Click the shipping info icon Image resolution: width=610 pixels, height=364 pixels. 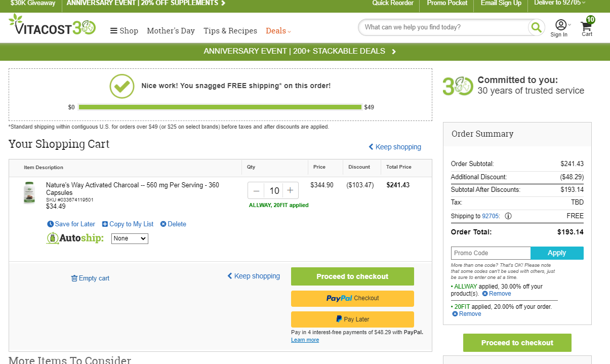pyautogui.click(x=508, y=216)
